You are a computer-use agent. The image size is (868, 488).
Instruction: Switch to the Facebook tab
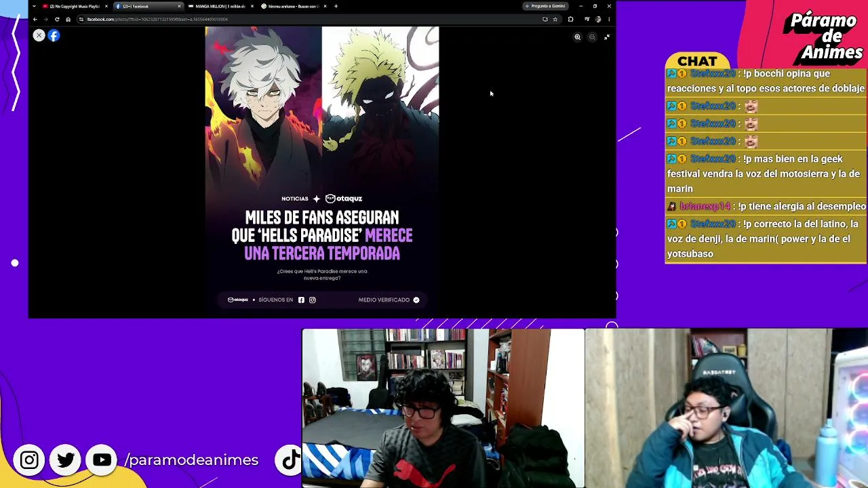click(146, 6)
